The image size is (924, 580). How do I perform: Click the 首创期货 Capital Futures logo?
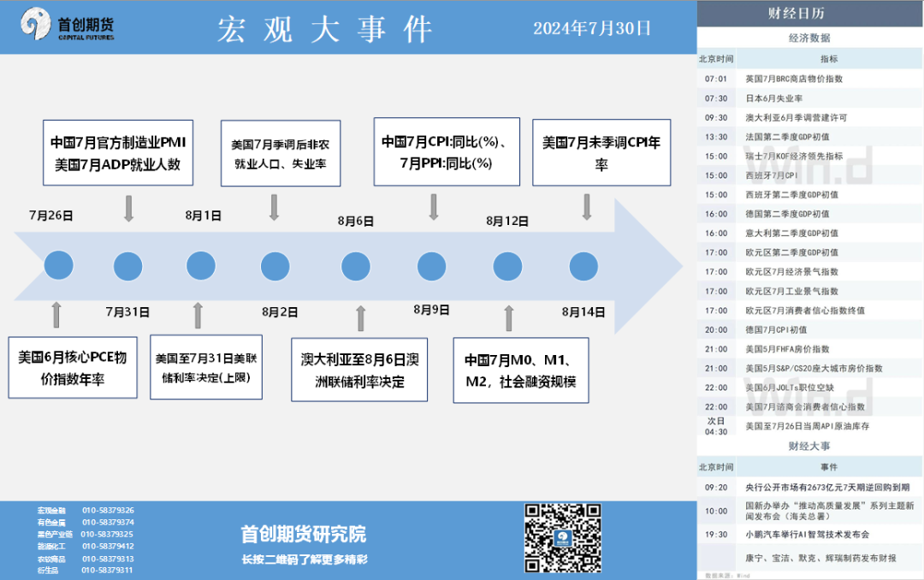(68, 24)
